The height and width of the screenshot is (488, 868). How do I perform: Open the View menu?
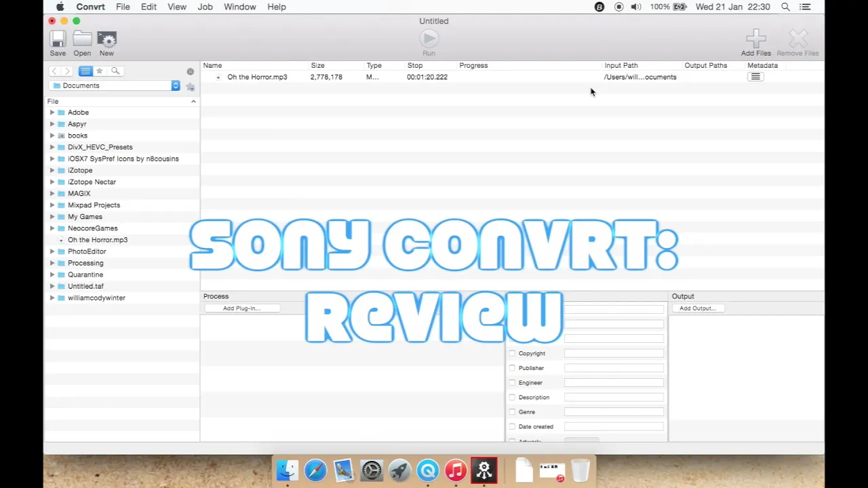pyautogui.click(x=177, y=7)
